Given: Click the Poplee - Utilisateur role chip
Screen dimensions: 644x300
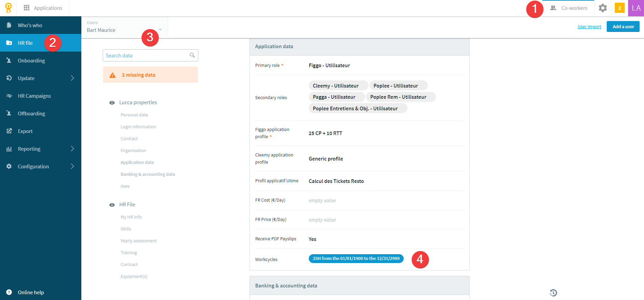Looking at the screenshot, I should pyautogui.click(x=398, y=86).
